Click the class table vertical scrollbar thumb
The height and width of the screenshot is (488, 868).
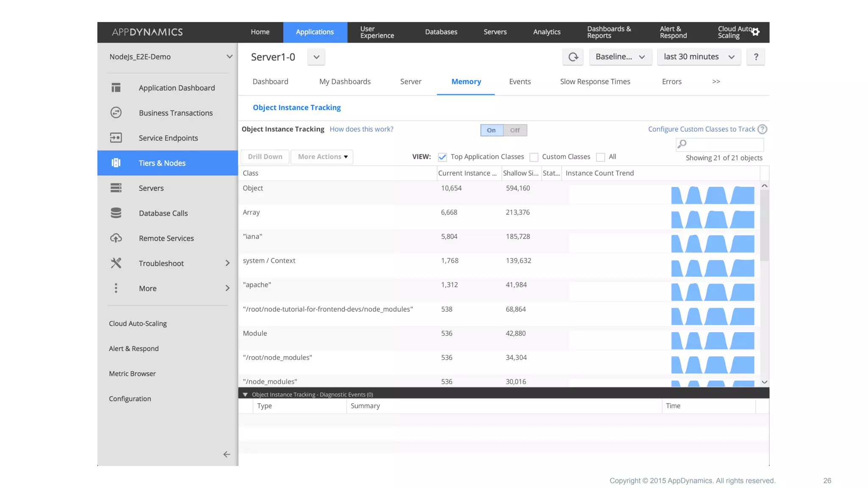(764, 225)
